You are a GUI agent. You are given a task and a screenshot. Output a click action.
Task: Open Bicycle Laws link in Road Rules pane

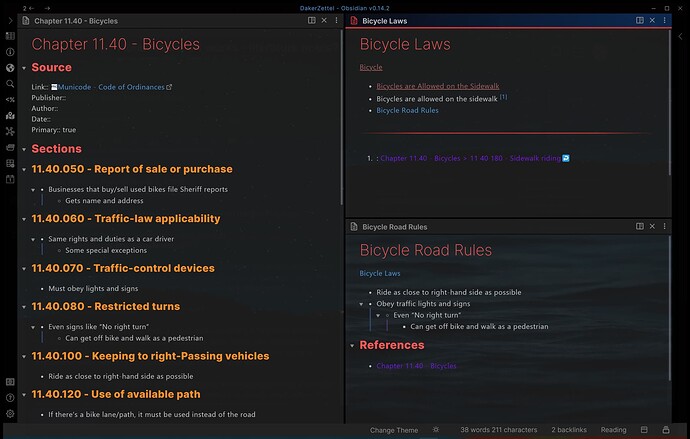click(x=380, y=273)
